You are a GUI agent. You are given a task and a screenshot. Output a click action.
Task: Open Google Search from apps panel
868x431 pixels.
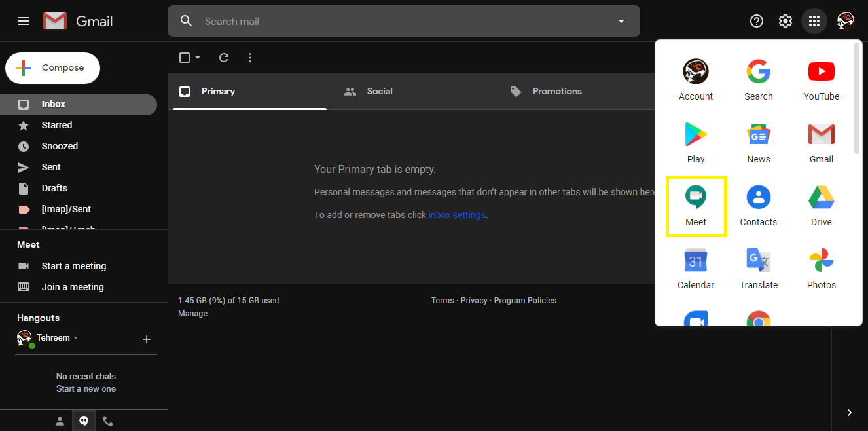tap(759, 80)
